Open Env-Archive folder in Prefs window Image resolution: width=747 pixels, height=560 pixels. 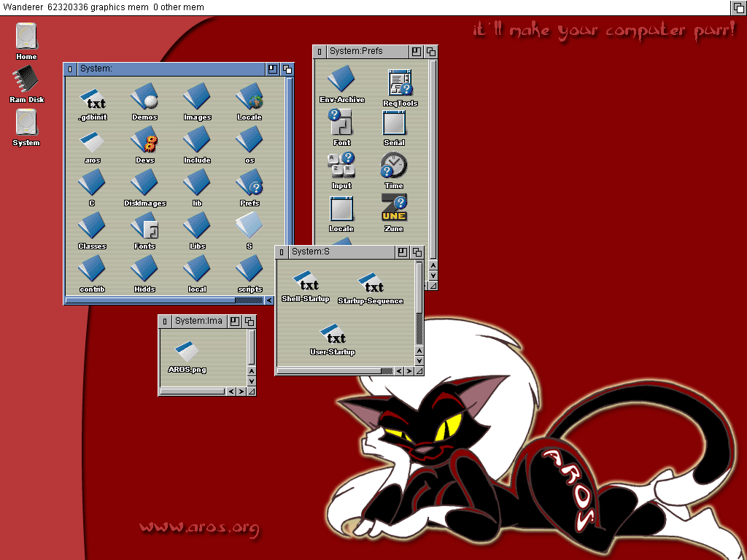coord(341,79)
